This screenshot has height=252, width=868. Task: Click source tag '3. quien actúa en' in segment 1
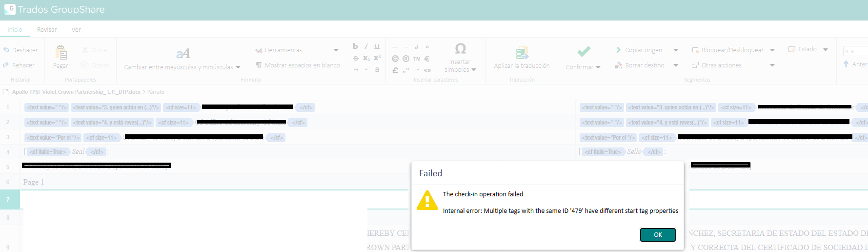[x=116, y=107]
